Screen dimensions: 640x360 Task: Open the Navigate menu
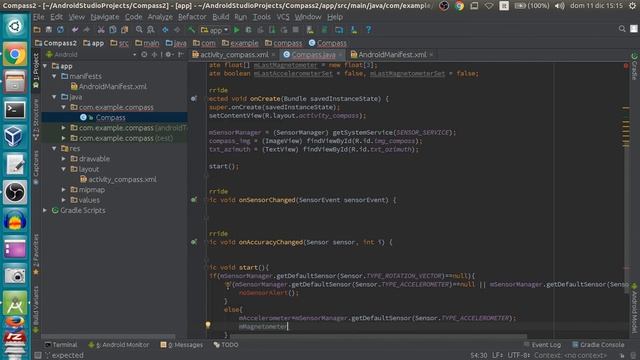click(x=105, y=17)
